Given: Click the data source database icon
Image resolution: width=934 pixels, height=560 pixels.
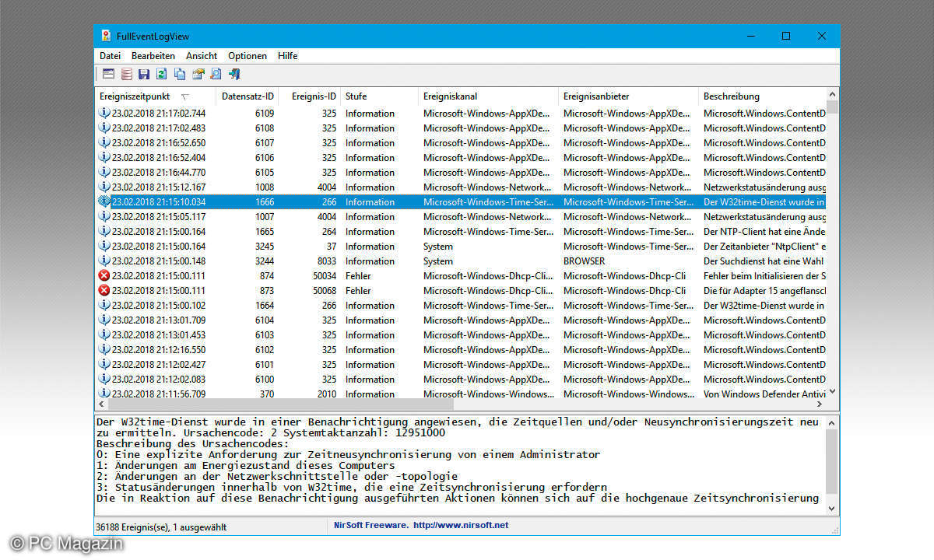Looking at the screenshot, I should click(x=126, y=74).
